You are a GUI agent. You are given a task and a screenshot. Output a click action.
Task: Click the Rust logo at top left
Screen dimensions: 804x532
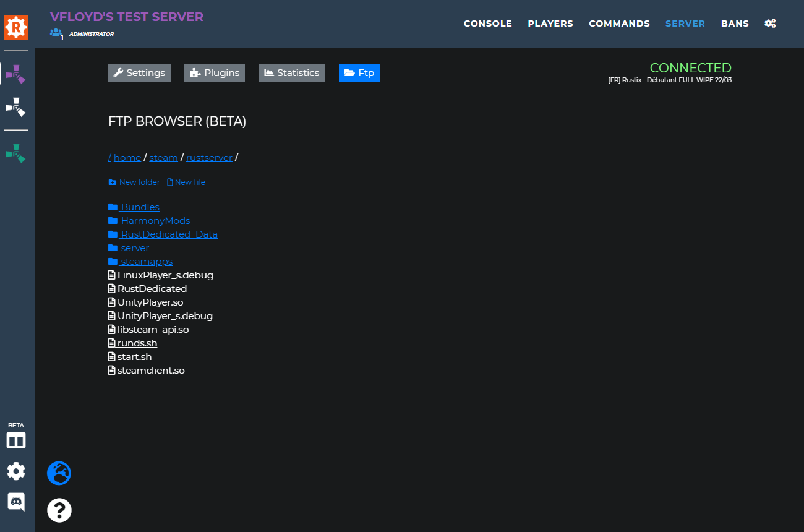[16, 27]
